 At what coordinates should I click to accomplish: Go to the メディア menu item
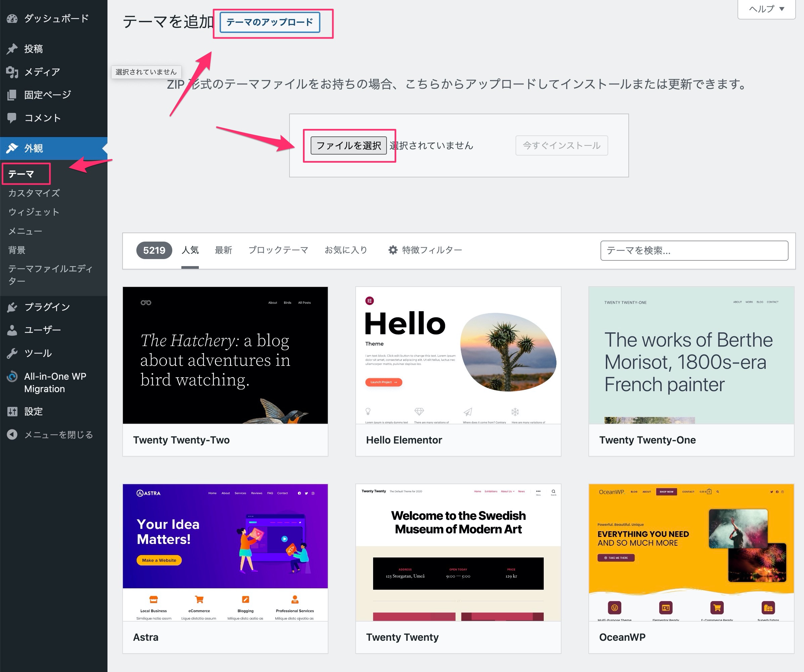click(54, 72)
